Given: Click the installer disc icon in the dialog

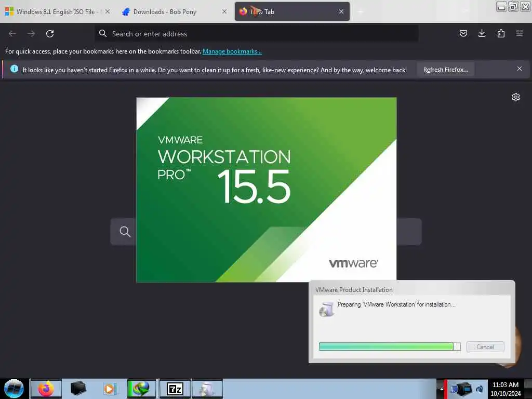Looking at the screenshot, I should tap(327, 310).
